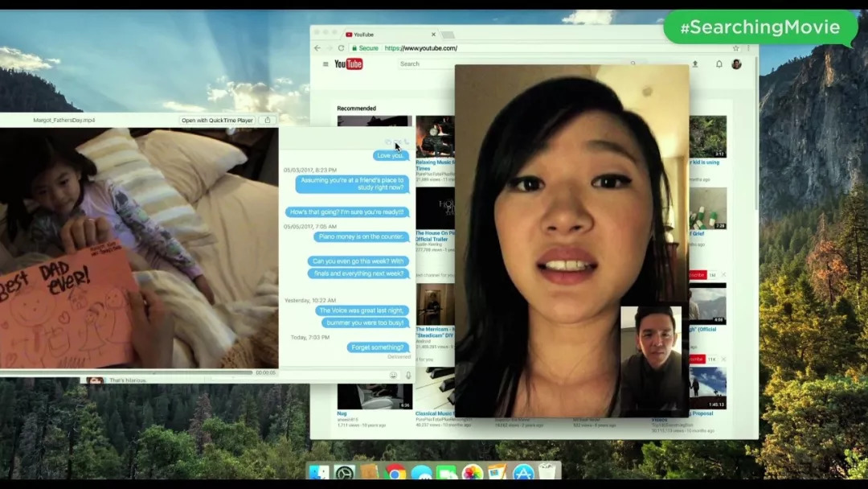Click the self-view thumbnail in FaceTime call
868x489 pixels.
tap(651, 358)
